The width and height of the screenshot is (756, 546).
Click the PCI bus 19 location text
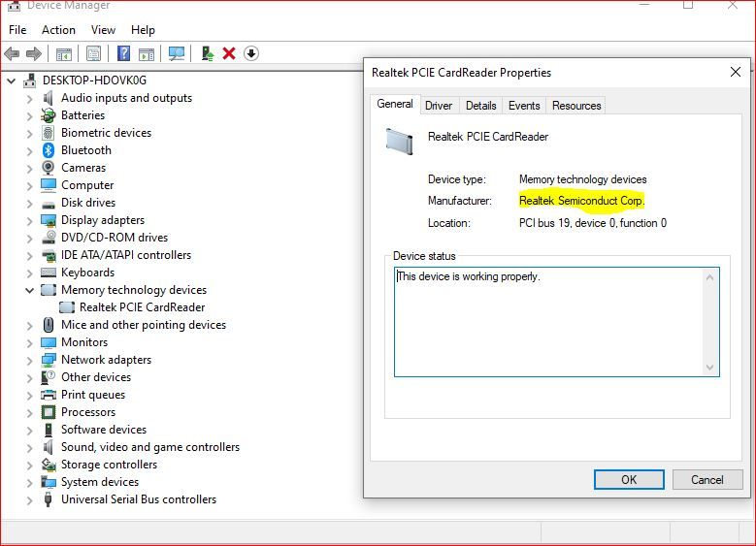(x=593, y=223)
